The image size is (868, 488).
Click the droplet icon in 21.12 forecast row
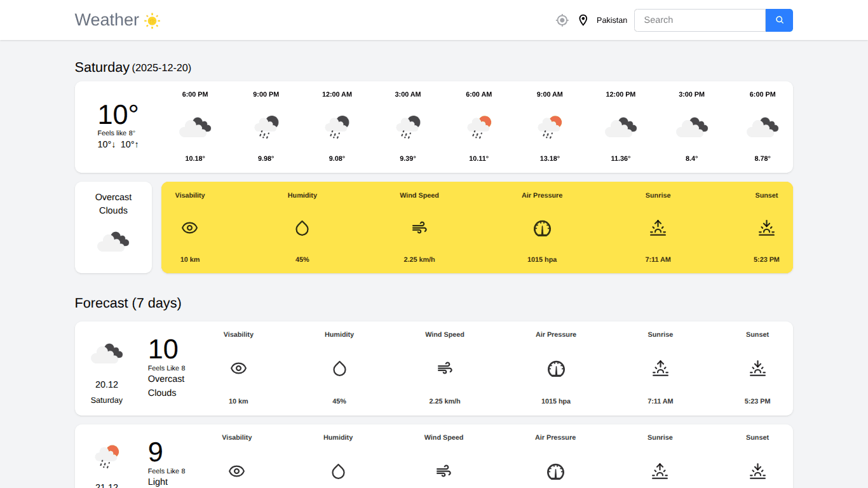338,471
